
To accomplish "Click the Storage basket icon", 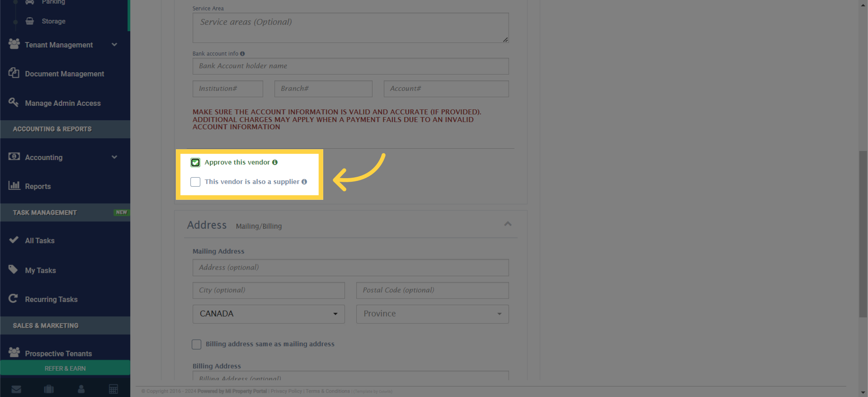I will [x=30, y=21].
